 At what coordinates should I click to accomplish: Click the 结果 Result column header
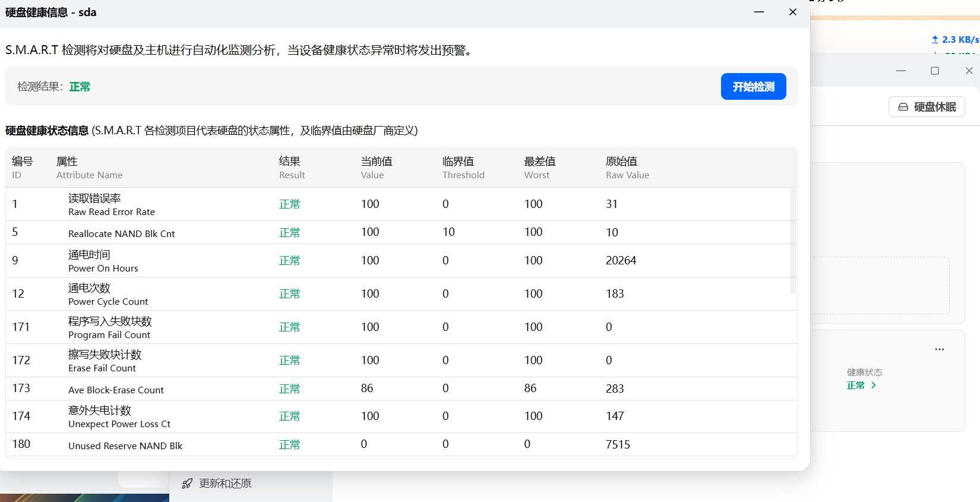click(x=292, y=168)
